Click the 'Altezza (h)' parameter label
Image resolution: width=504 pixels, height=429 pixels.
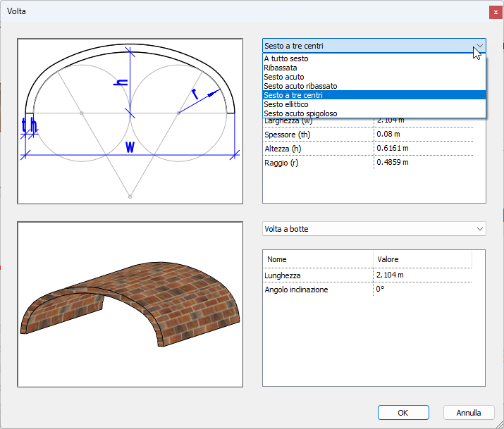(x=283, y=149)
